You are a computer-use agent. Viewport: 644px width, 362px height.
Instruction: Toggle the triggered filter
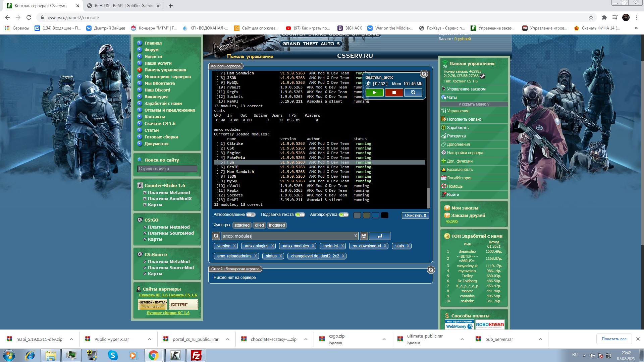click(x=277, y=225)
